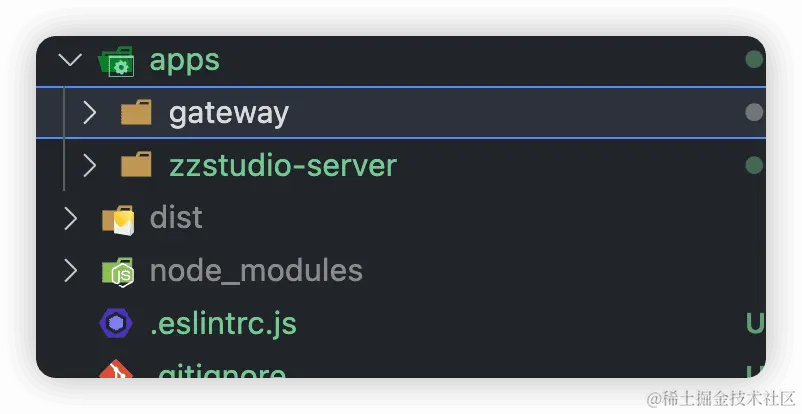Expand the gateway folder chevron

[x=90, y=112]
